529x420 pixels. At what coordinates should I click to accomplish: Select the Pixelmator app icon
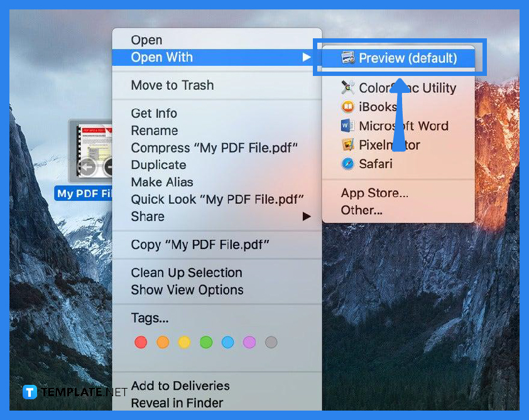pyautogui.click(x=347, y=144)
